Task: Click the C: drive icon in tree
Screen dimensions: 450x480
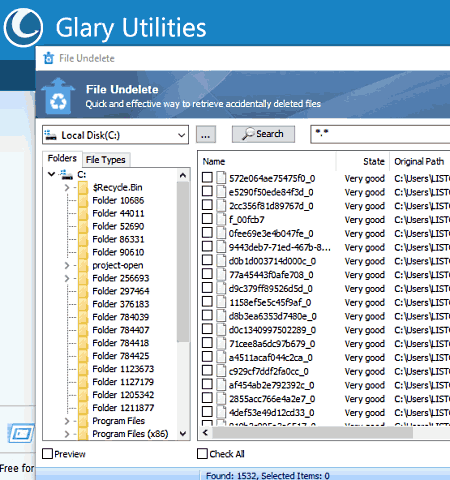Action: (x=66, y=174)
